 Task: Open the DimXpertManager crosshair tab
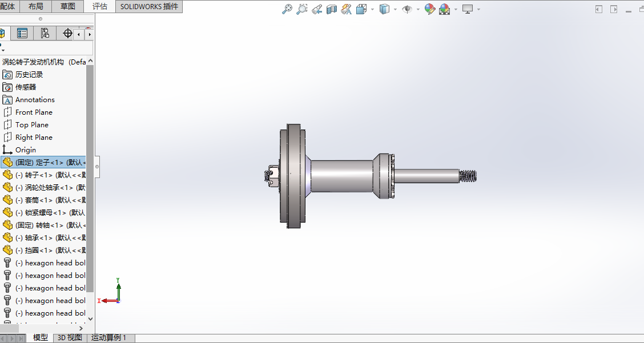pyautogui.click(x=67, y=33)
